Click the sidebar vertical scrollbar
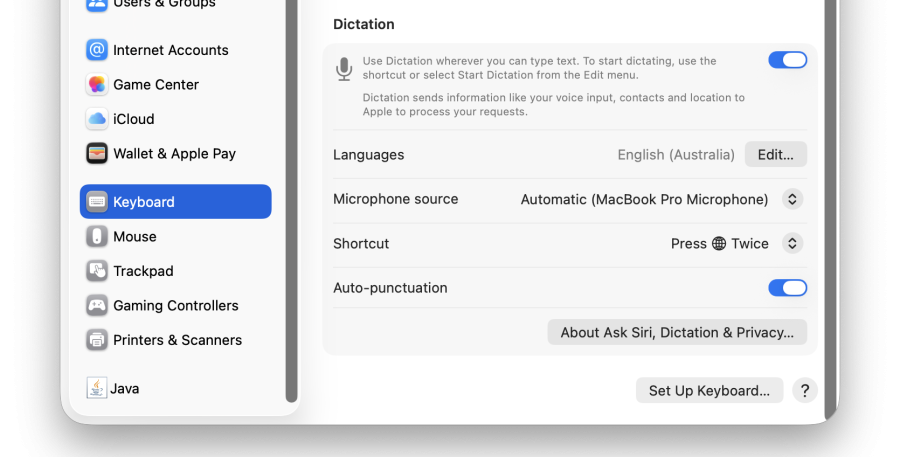900x457 pixels. pos(292,201)
